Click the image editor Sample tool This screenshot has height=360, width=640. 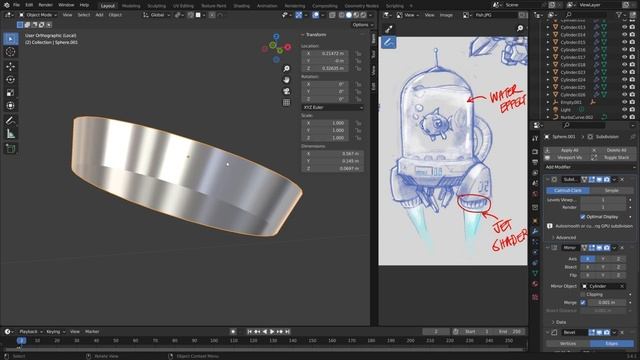389,29
